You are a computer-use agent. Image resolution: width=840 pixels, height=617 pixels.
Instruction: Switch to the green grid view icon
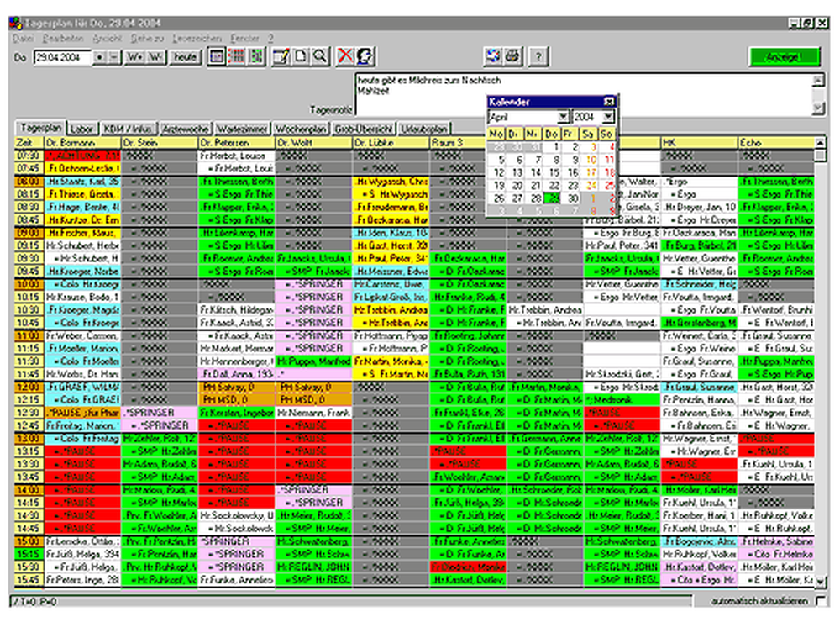257,56
